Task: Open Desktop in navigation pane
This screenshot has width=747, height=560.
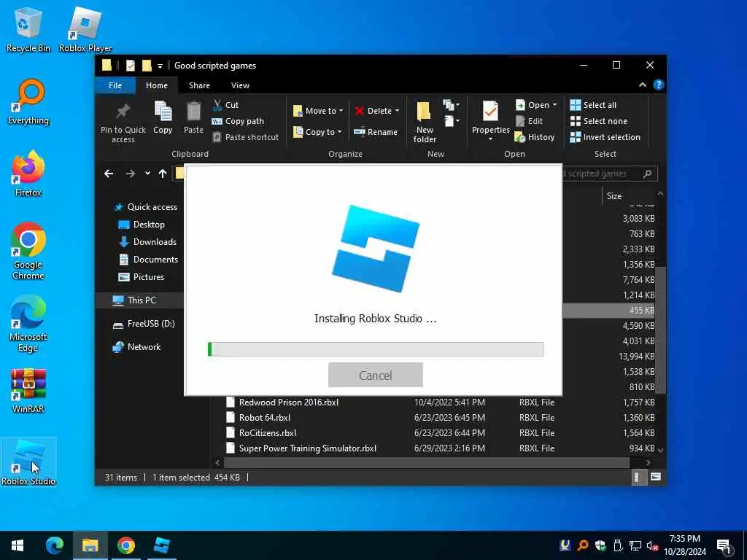Action: (142, 225)
